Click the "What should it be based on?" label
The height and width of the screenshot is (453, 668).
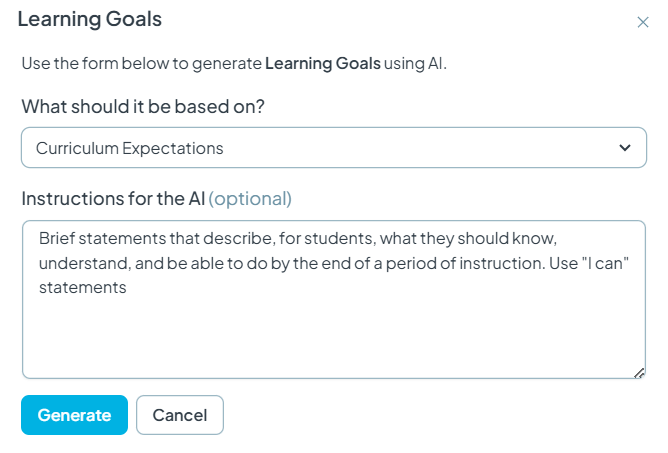pos(143,107)
